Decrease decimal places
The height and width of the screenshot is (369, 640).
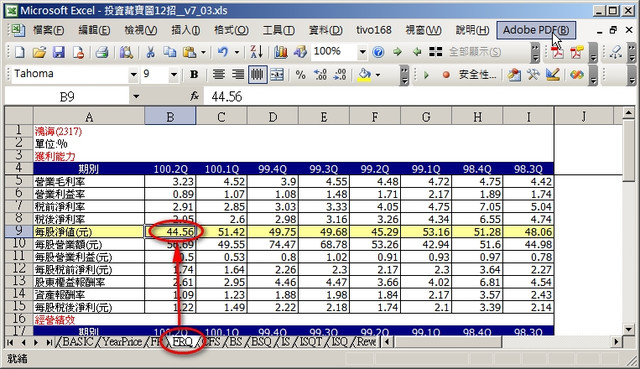pyautogui.click(x=340, y=75)
